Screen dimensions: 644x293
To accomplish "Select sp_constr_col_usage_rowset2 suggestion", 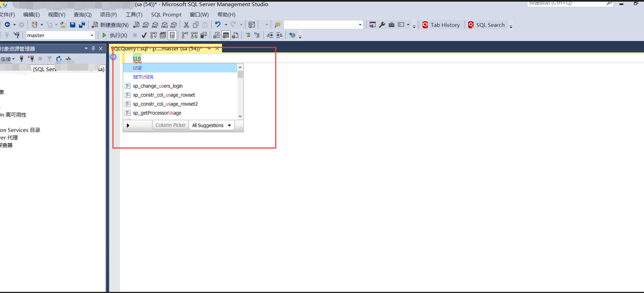I will pyautogui.click(x=180, y=104).
